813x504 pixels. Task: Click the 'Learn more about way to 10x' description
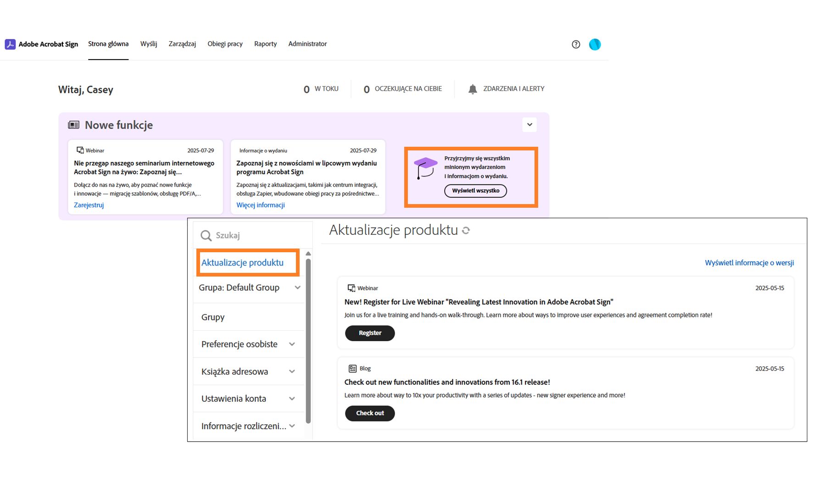pos(484,395)
